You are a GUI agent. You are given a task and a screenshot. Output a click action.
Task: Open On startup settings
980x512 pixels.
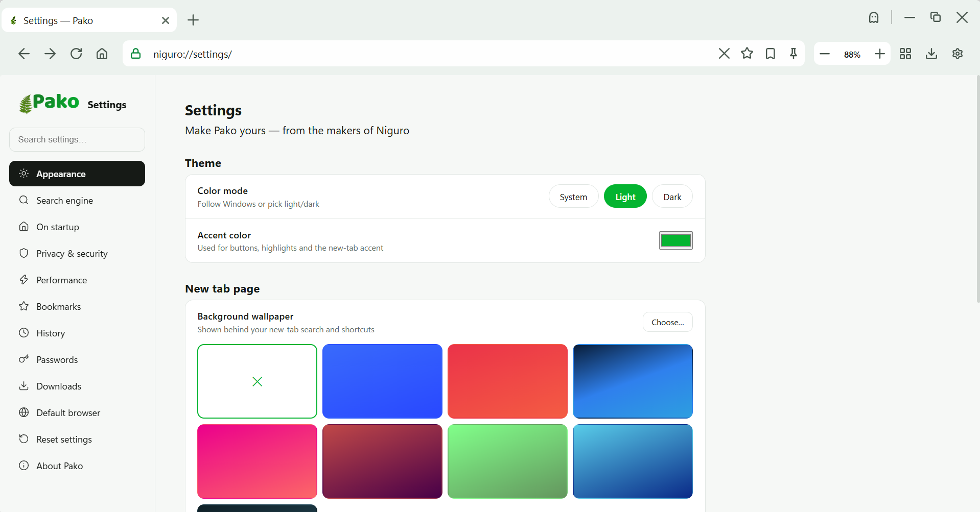point(77,227)
